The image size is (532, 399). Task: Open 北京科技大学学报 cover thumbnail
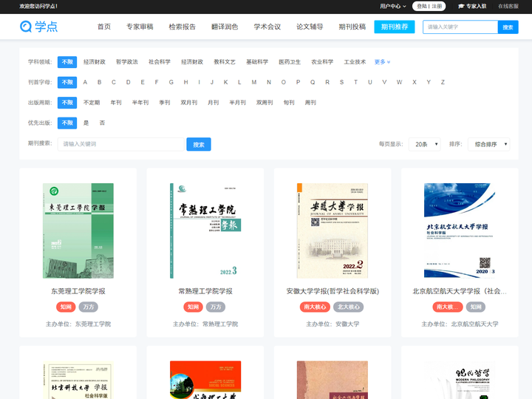click(x=78, y=380)
